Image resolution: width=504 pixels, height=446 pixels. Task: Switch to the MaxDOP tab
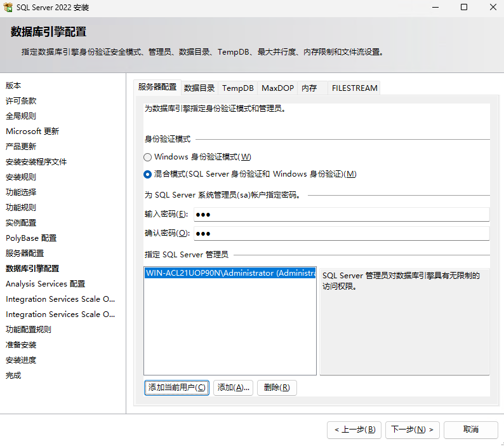(x=277, y=88)
